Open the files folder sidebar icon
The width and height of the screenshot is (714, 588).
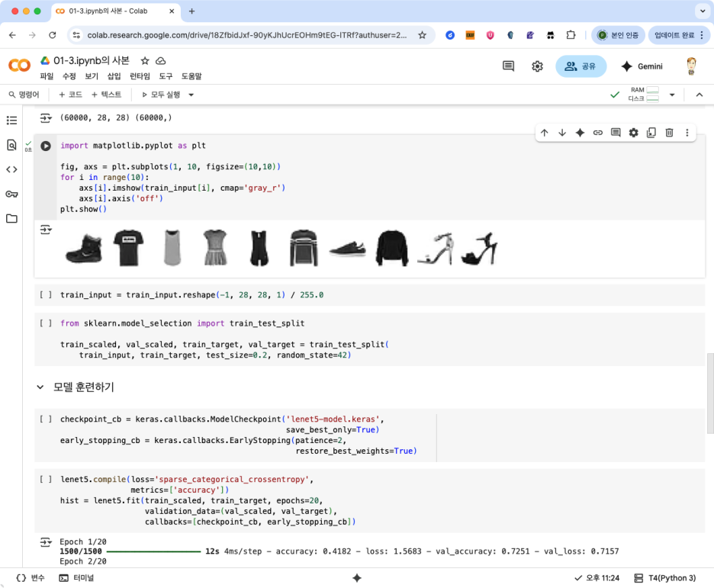(x=12, y=218)
